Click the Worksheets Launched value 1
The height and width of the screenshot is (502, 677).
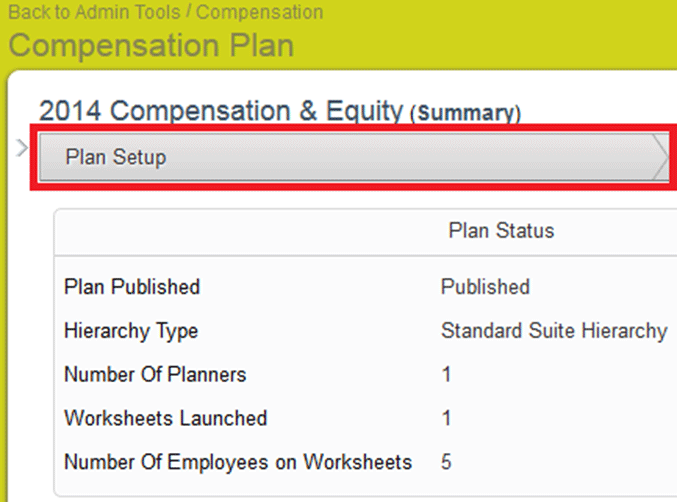(x=446, y=418)
